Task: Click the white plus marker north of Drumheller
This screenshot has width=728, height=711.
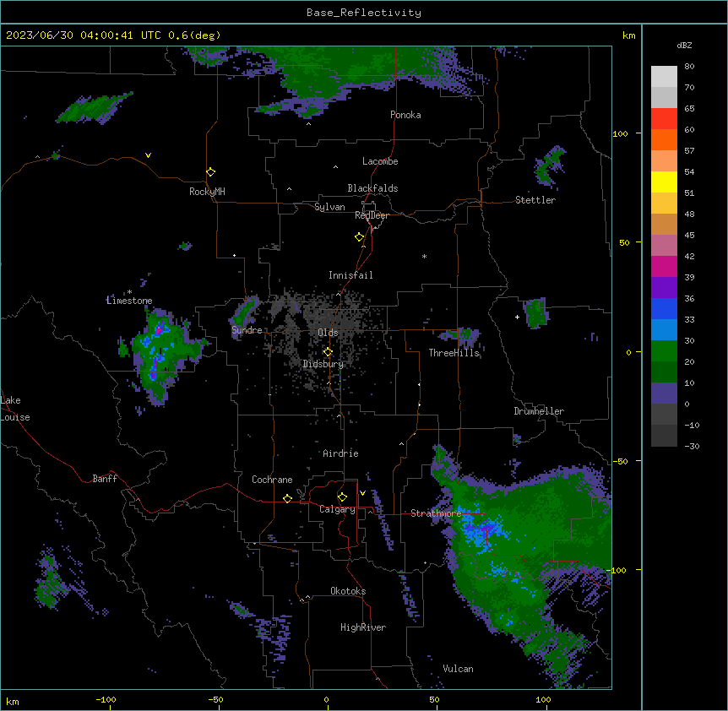Action: coord(517,317)
